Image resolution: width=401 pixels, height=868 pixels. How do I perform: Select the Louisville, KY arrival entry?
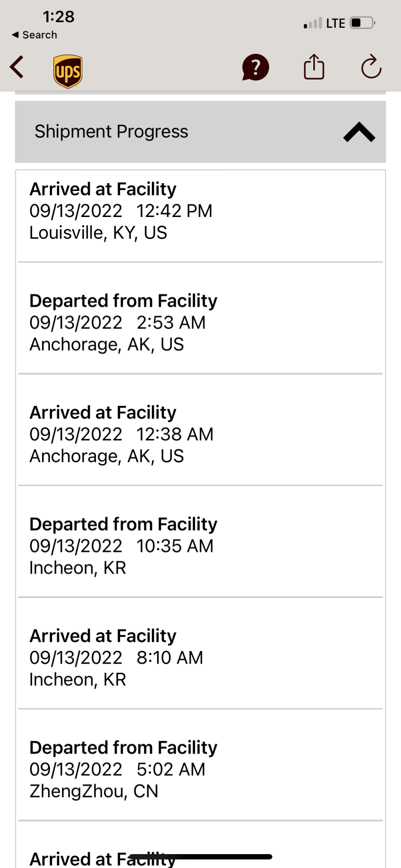tap(200, 211)
